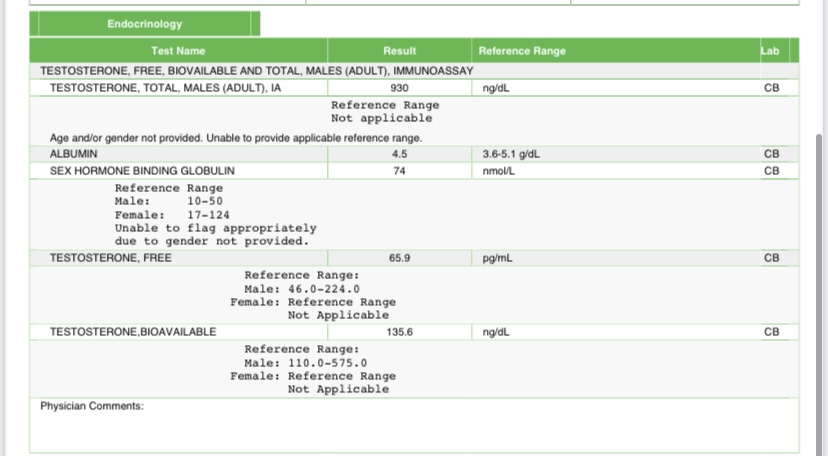Click the Albumin test name
Screen dimensions: 828x456
coord(74,154)
